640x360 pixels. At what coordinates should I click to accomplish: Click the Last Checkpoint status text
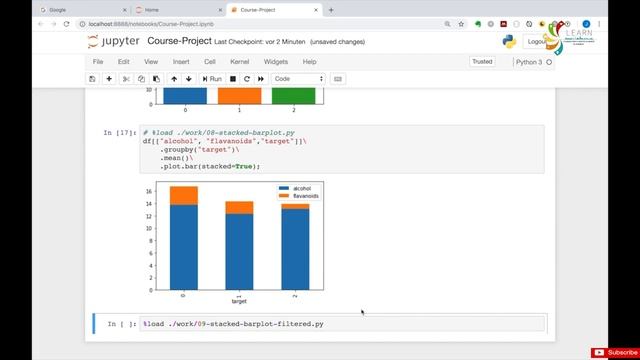(260, 42)
